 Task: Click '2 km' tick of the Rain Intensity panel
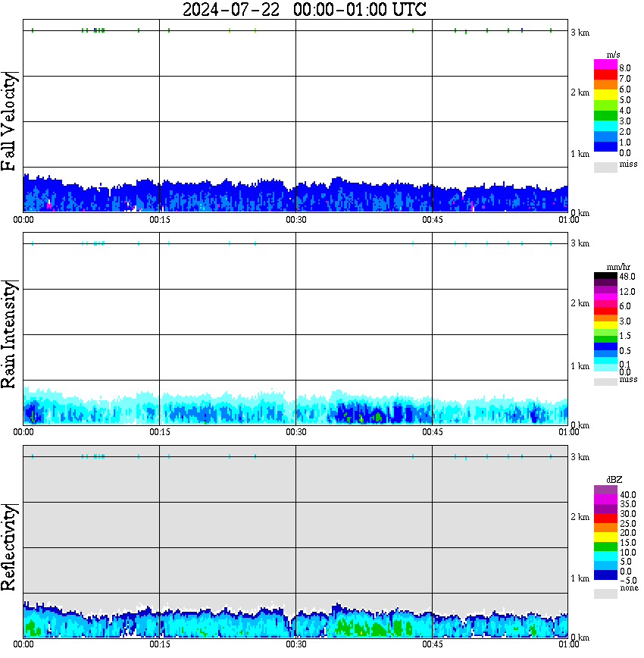point(580,303)
